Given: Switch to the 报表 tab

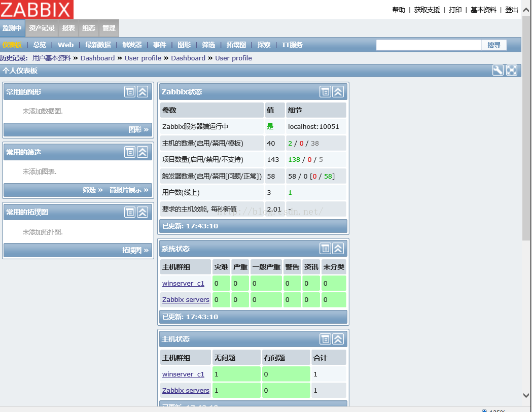Looking at the screenshot, I should pos(68,28).
